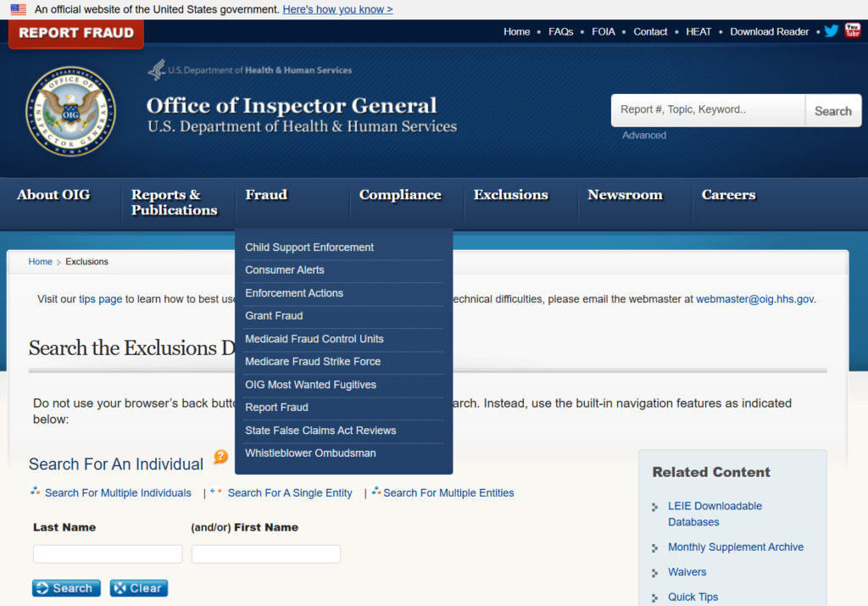Open "Here's how you know" link

pos(337,9)
